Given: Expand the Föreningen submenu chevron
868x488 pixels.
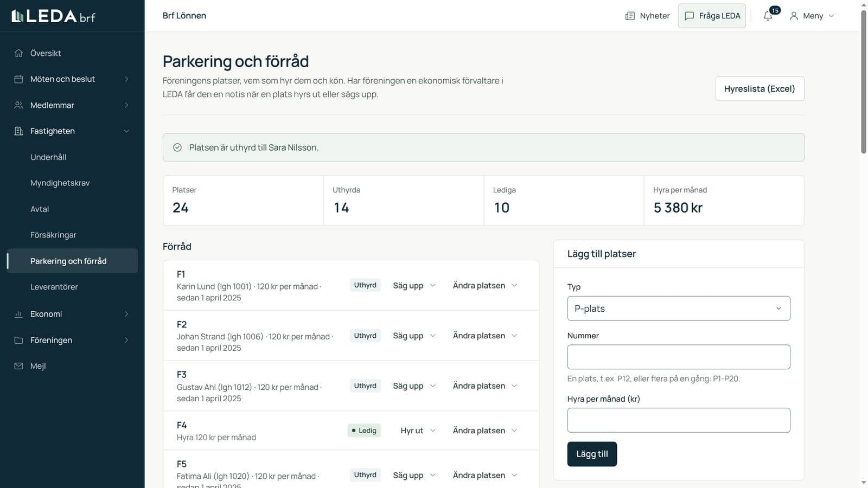Looking at the screenshot, I should (x=126, y=340).
